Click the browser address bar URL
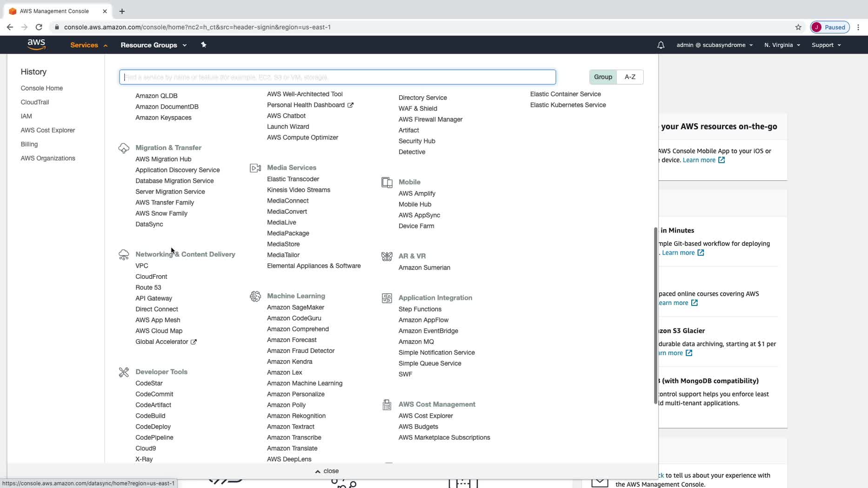This screenshot has height=488, width=868. [197, 27]
